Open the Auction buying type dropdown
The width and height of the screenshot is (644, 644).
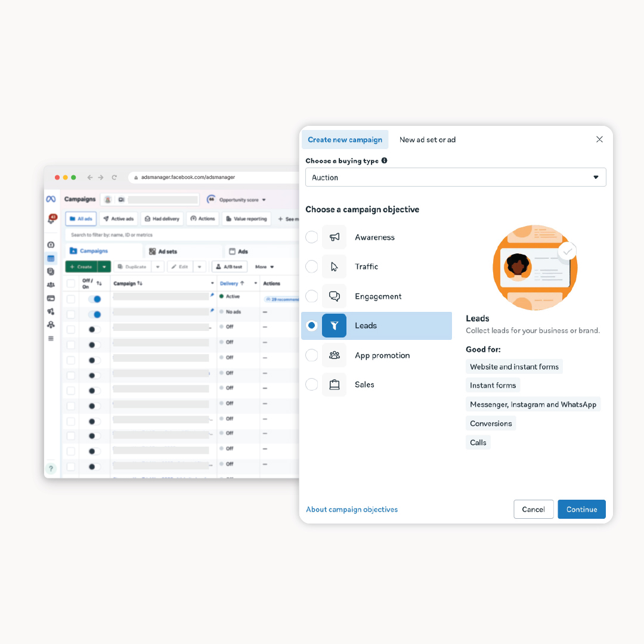coord(456,177)
